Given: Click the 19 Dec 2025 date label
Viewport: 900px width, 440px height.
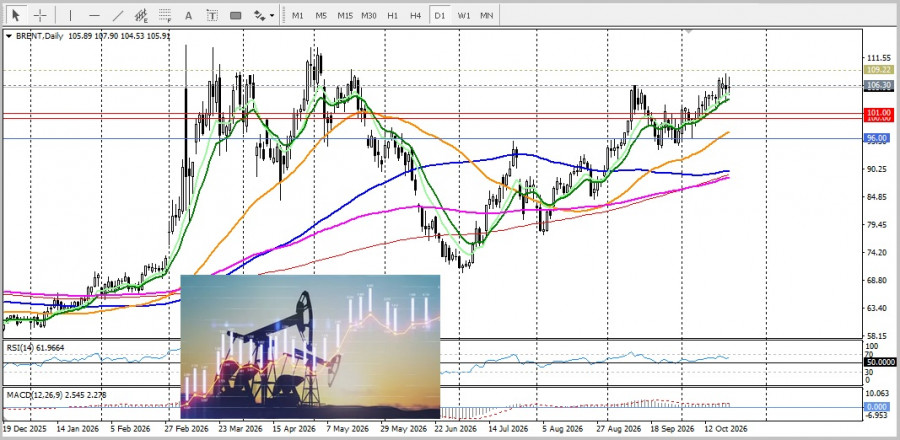Looking at the screenshot, I should (x=24, y=429).
